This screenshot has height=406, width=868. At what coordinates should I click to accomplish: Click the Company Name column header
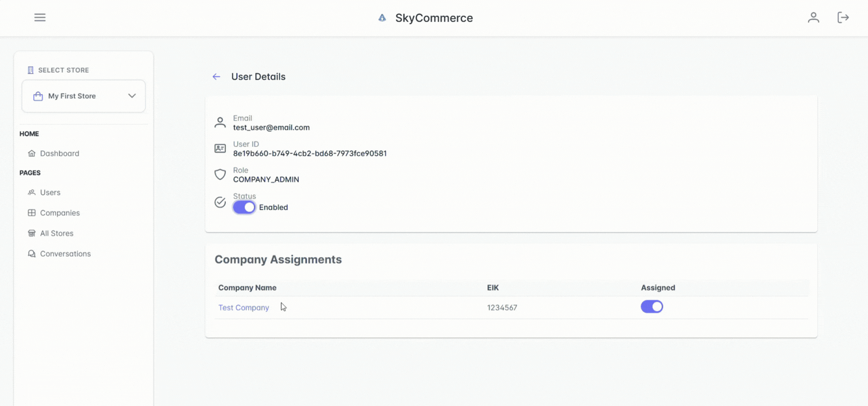(x=247, y=288)
